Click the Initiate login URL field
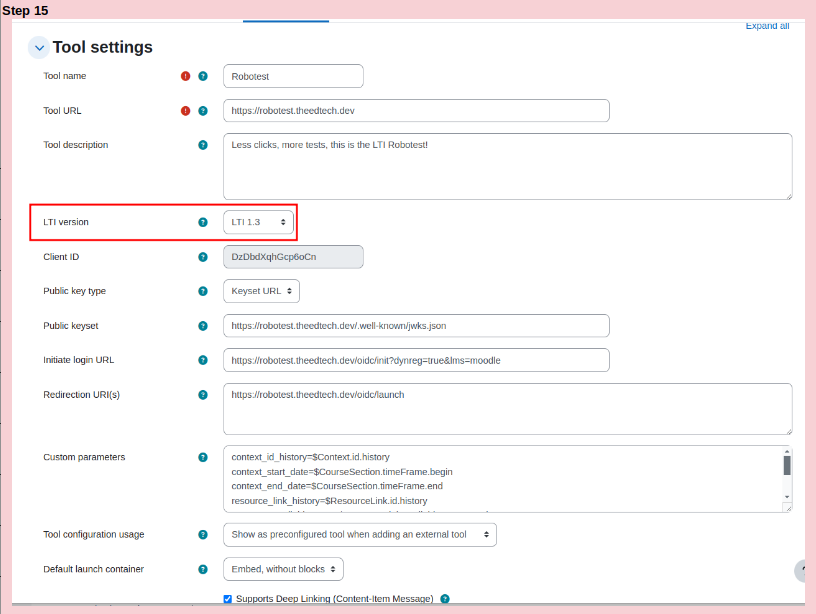 (416, 360)
